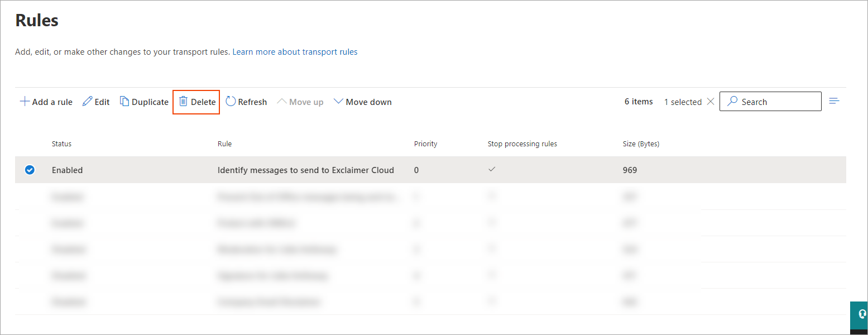This screenshot has height=335, width=868.
Task: Open the teal headset support widget
Action: [x=860, y=314]
